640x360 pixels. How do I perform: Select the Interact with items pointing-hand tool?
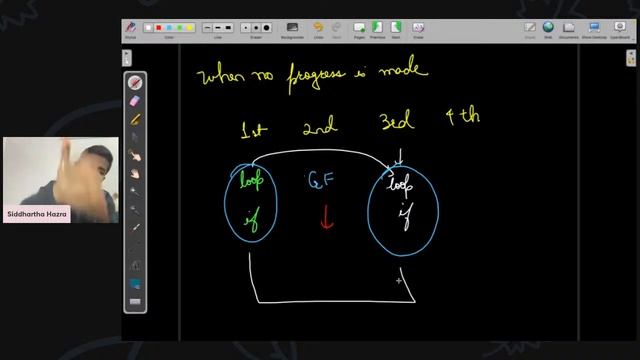pyautogui.click(x=135, y=156)
